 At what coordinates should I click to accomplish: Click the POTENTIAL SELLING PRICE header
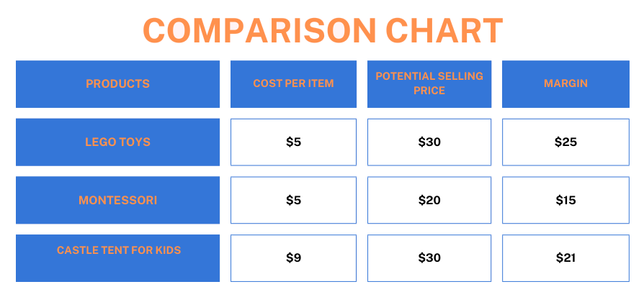(429, 84)
